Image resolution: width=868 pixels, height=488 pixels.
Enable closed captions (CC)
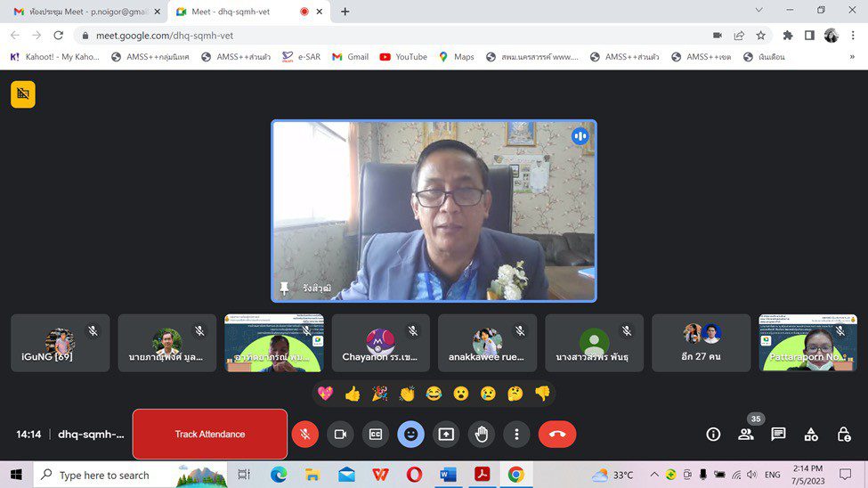(x=376, y=435)
